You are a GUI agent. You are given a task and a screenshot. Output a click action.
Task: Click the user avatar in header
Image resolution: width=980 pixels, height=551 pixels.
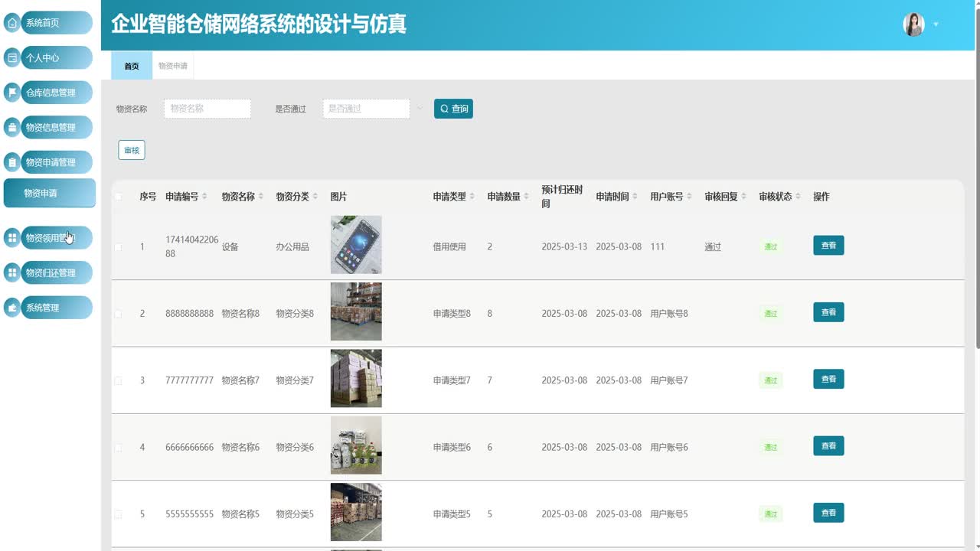click(913, 24)
